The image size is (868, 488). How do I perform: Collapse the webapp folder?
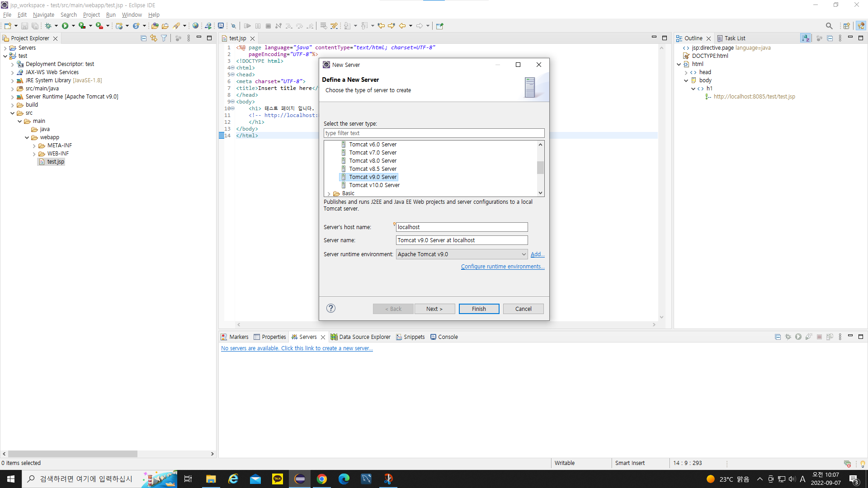27,137
